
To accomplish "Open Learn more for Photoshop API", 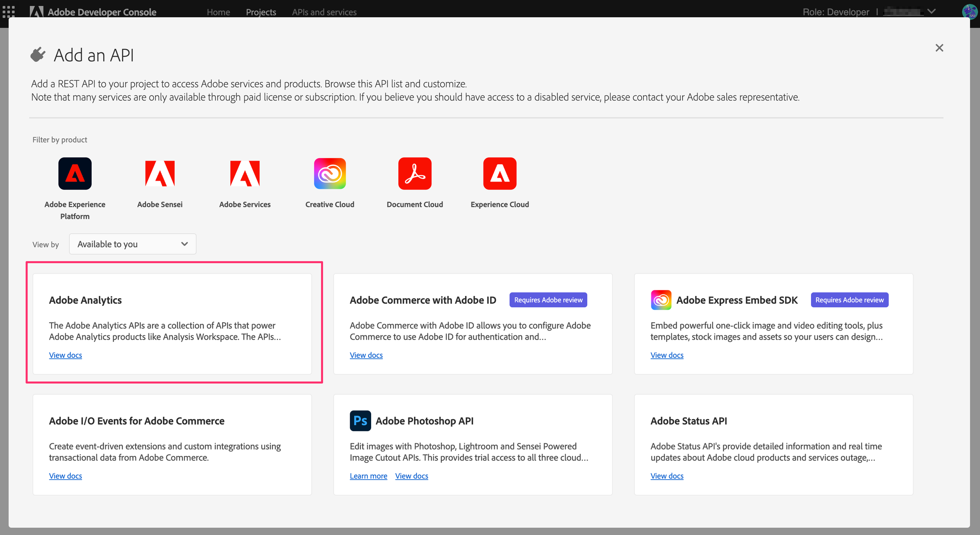I will pyautogui.click(x=368, y=476).
